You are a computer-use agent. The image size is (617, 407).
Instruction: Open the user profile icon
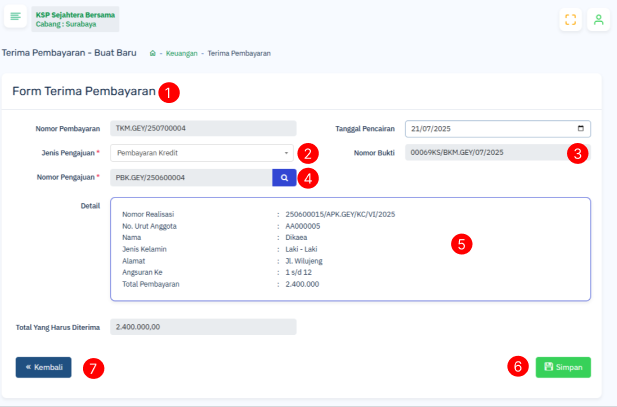(599, 20)
